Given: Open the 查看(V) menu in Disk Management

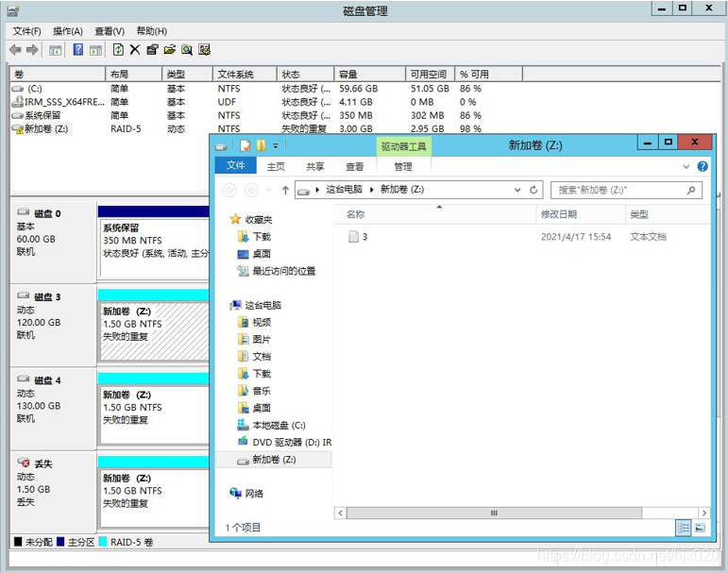Looking at the screenshot, I should [x=110, y=31].
